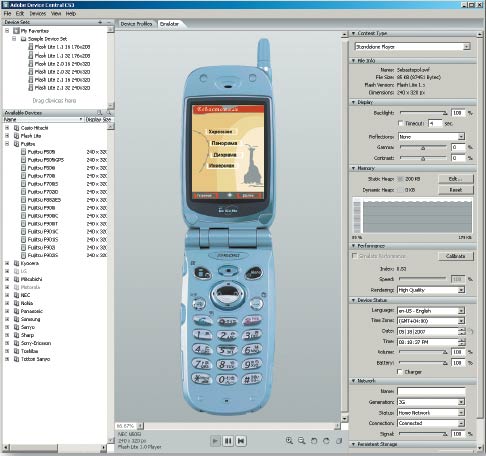Viewport: 486px width, 456px height.
Task: Click the Contrast slider handle
Action: (423, 159)
